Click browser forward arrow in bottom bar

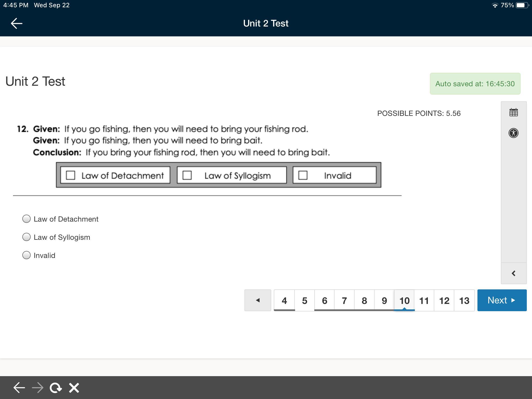pos(38,388)
